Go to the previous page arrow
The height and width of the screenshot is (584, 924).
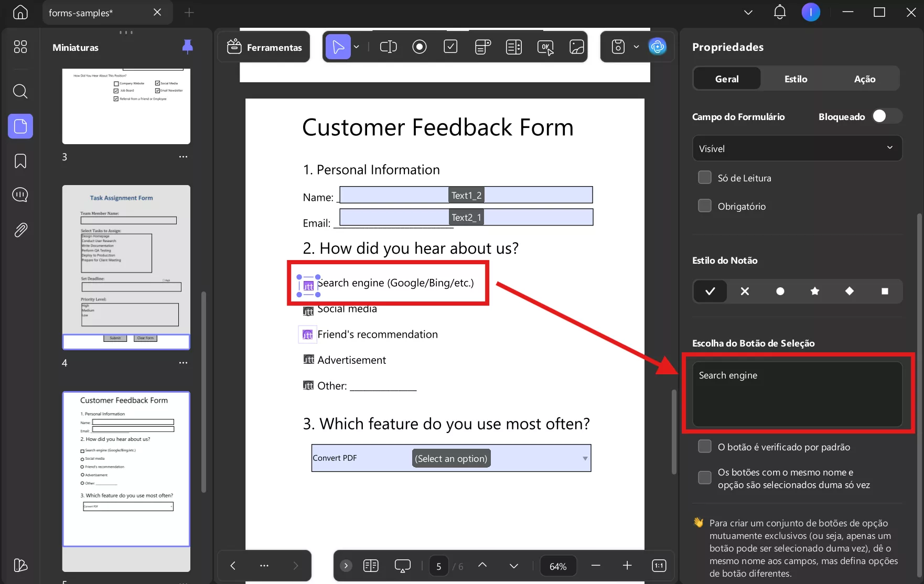(x=482, y=566)
